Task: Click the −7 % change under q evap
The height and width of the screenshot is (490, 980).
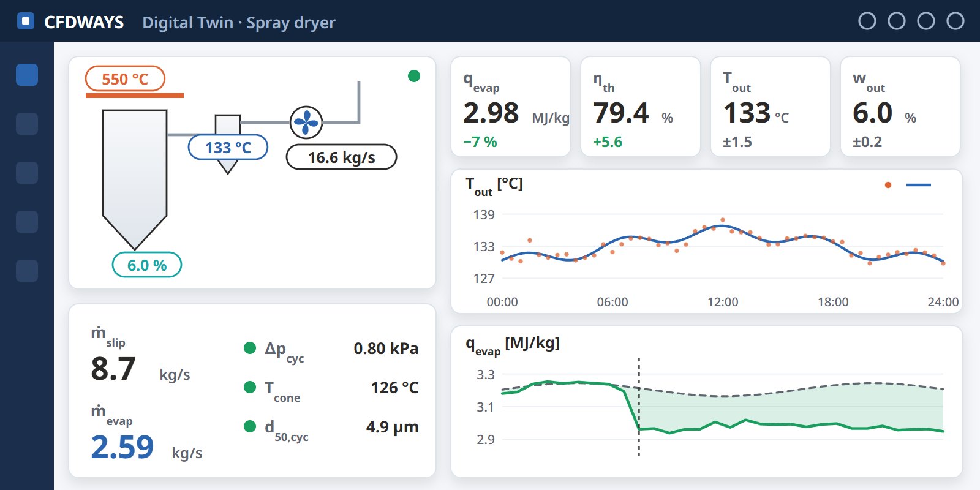Action: pyautogui.click(x=480, y=141)
